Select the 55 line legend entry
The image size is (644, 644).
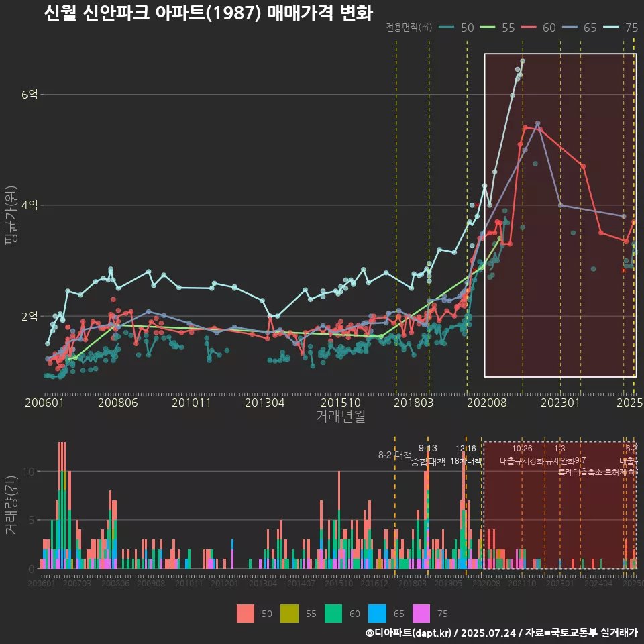pos(497,28)
